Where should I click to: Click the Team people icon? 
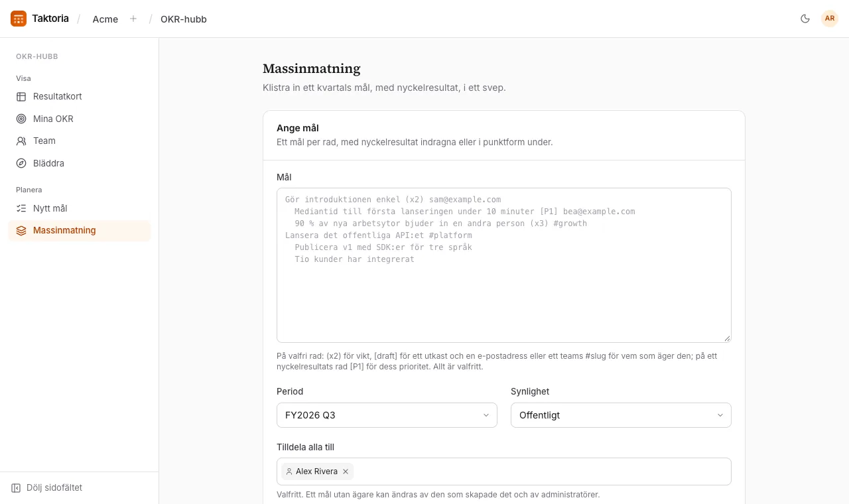point(21,141)
